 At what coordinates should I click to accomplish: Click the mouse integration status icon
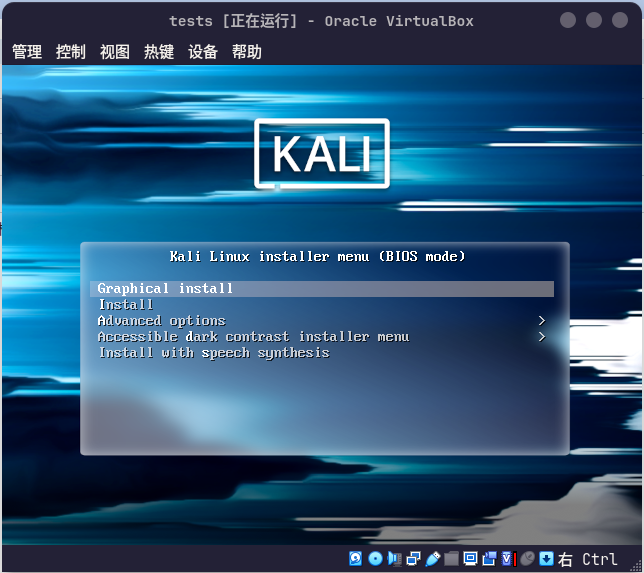(x=527, y=559)
